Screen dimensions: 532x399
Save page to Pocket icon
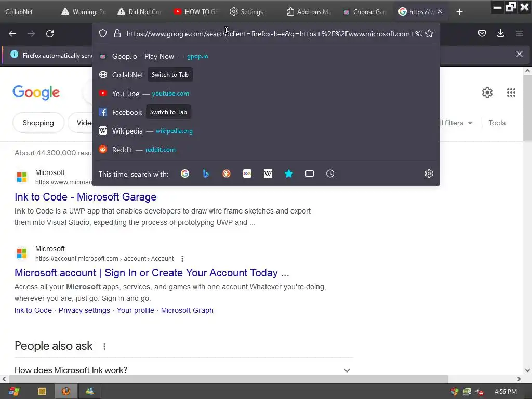[x=482, y=33]
